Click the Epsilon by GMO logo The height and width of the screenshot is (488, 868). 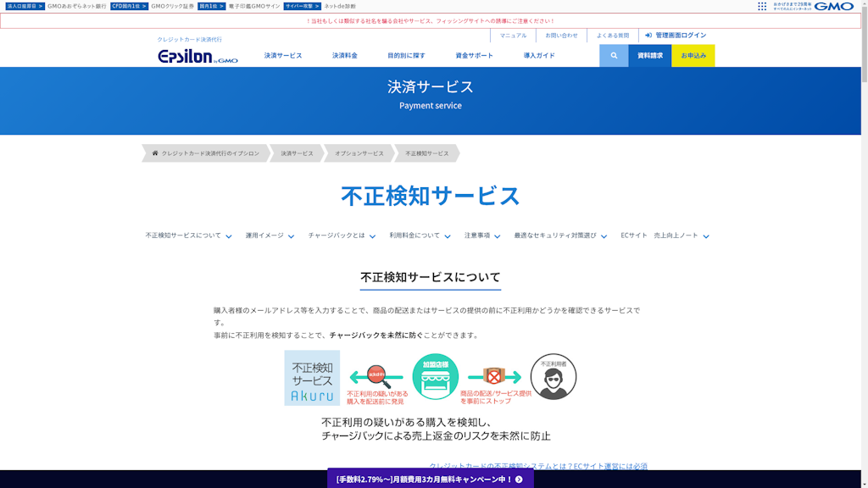(x=198, y=57)
